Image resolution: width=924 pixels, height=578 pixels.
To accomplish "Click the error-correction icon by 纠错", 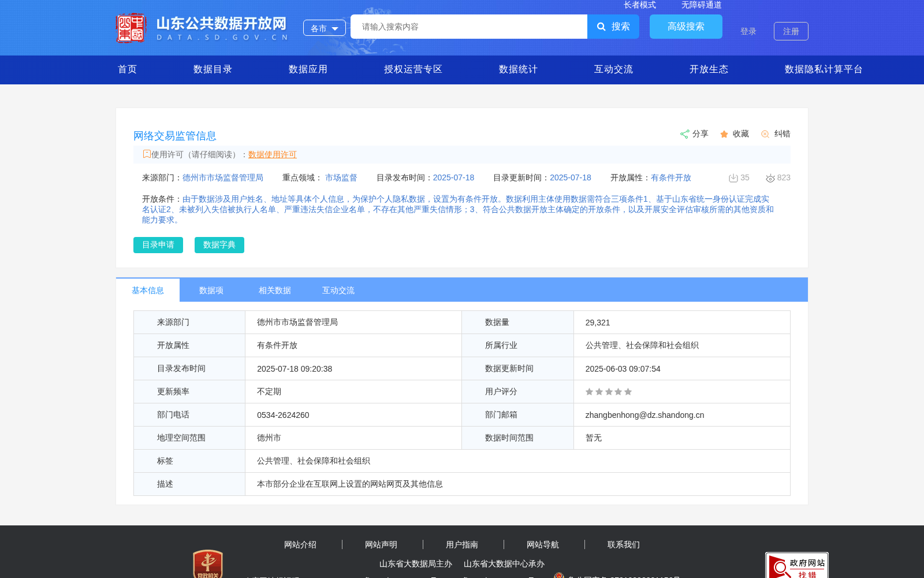I will click(765, 134).
